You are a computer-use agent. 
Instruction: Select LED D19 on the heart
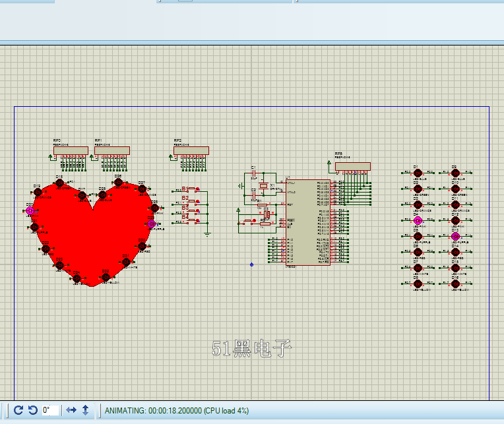coord(38,192)
